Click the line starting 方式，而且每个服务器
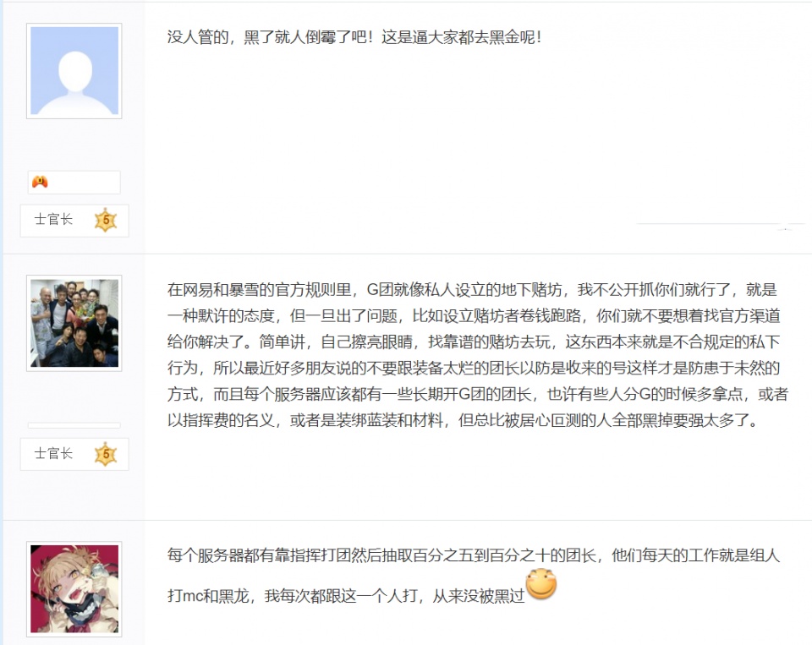The image size is (812, 645). click(x=477, y=395)
